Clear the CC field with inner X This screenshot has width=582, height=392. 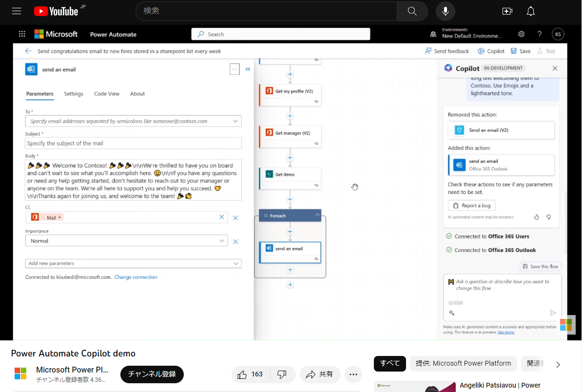[x=222, y=217]
